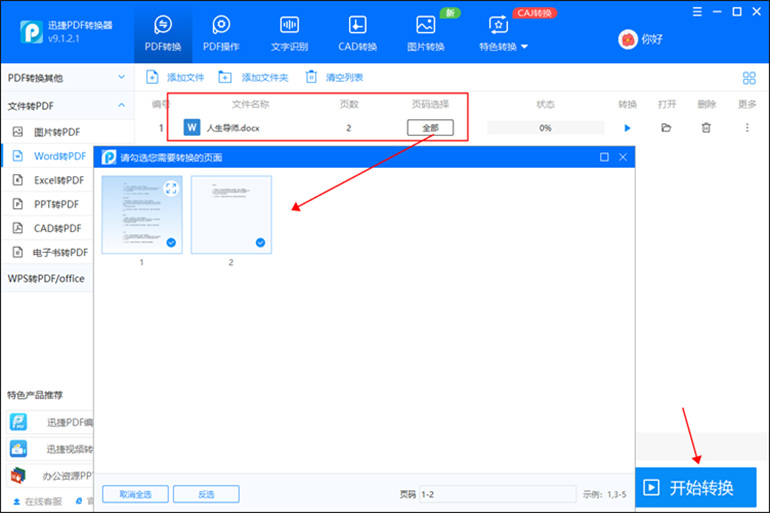770x513 pixels.
Task: Click the 取消全选 button
Action: click(136, 494)
